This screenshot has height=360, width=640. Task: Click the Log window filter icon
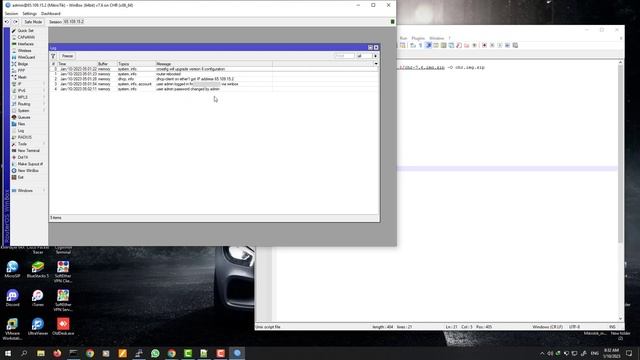53,56
